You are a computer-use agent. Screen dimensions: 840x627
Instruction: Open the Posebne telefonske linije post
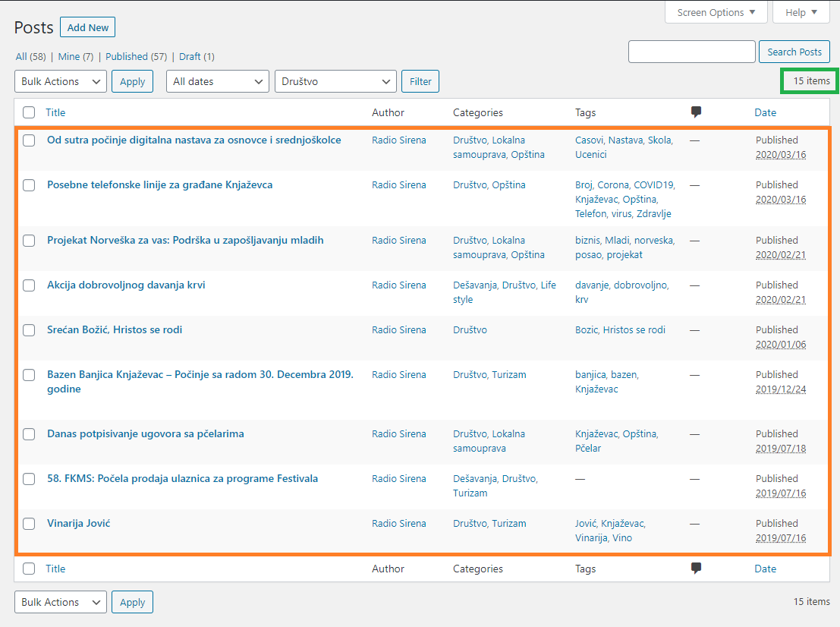click(x=159, y=184)
